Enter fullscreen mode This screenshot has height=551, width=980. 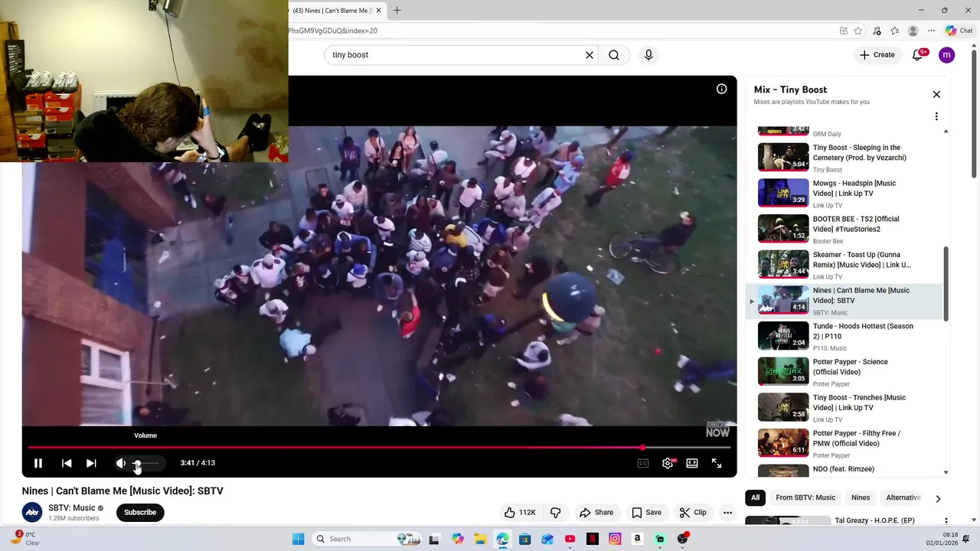pyautogui.click(x=717, y=463)
